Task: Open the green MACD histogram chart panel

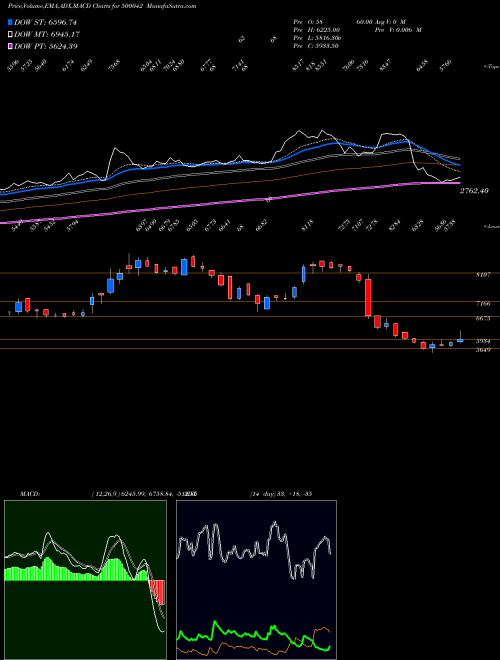Action: pyautogui.click(x=85, y=580)
